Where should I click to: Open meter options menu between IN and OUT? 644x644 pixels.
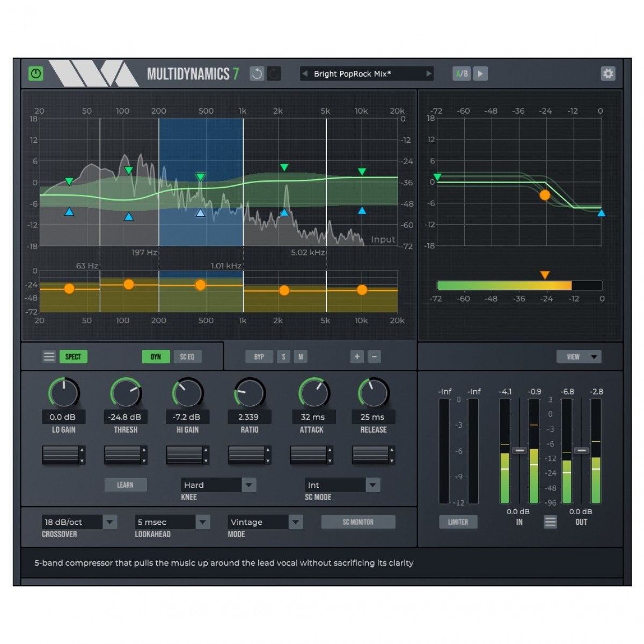point(550,522)
